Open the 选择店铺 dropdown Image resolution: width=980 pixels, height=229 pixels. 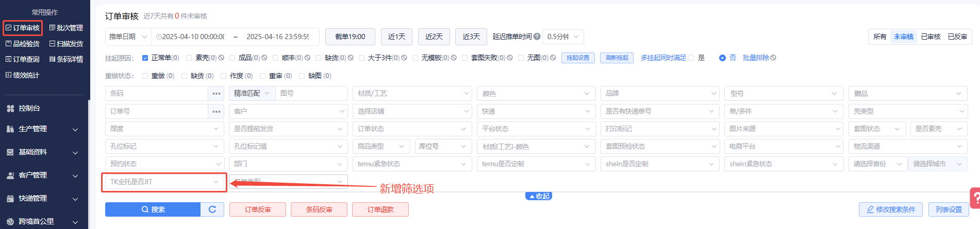coord(412,111)
